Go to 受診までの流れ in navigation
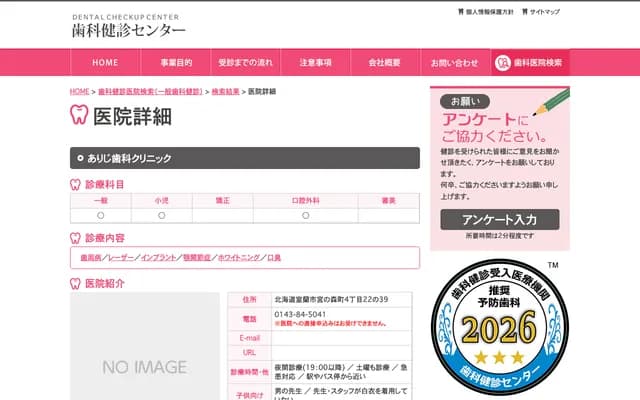This screenshot has width=640, height=400. point(245,63)
